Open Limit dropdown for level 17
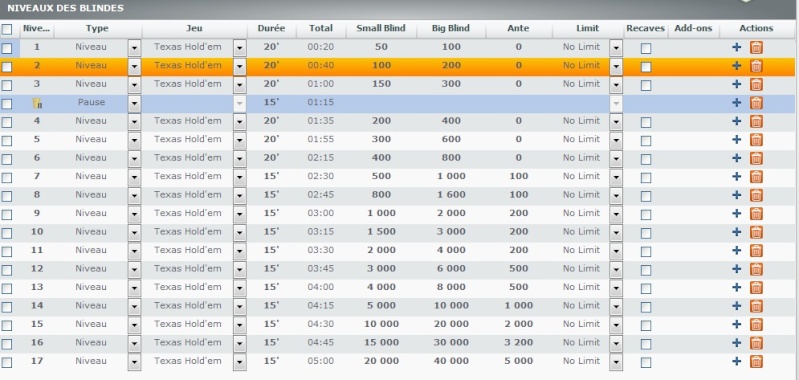 coord(616,362)
